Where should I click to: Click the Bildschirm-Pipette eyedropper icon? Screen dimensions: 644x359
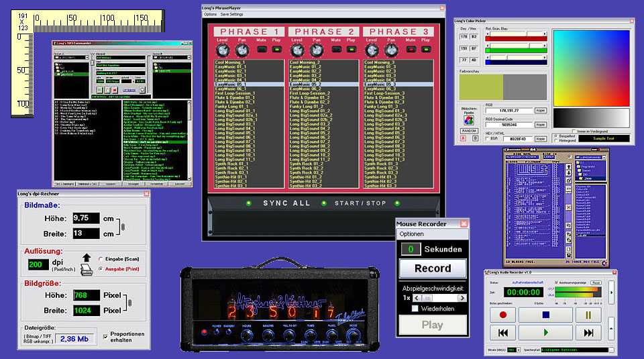(x=469, y=121)
